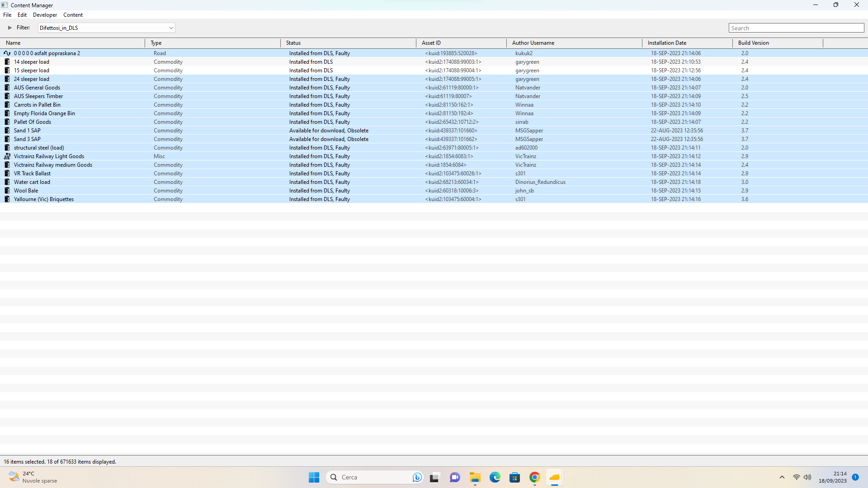Expand the filter panel disclosure triangle
The width and height of the screenshot is (868, 488).
10,28
